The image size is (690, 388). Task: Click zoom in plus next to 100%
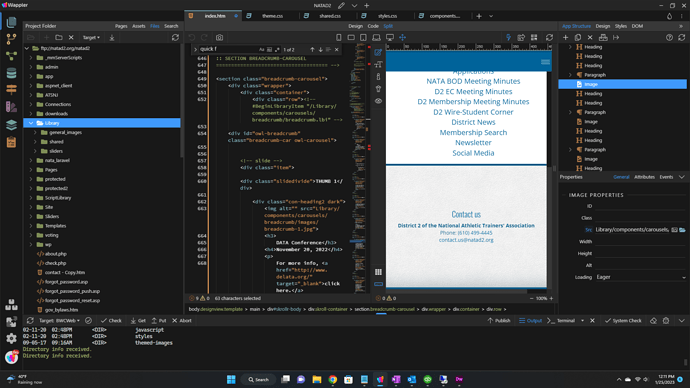551,298
